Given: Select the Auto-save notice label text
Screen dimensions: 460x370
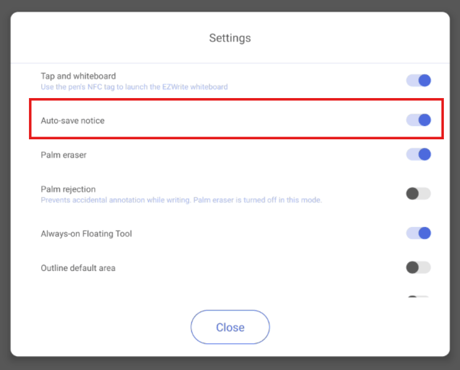Looking at the screenshot, I should (x=73, y=121).
